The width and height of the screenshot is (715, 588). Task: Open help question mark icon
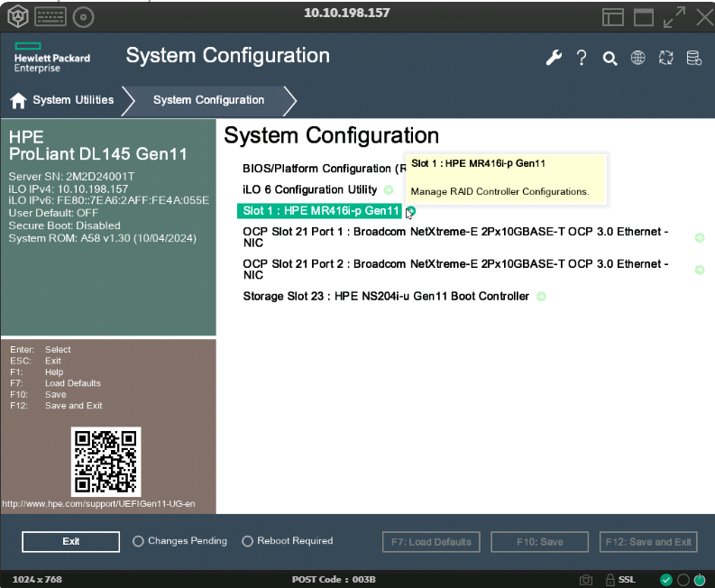coord(582,58)
